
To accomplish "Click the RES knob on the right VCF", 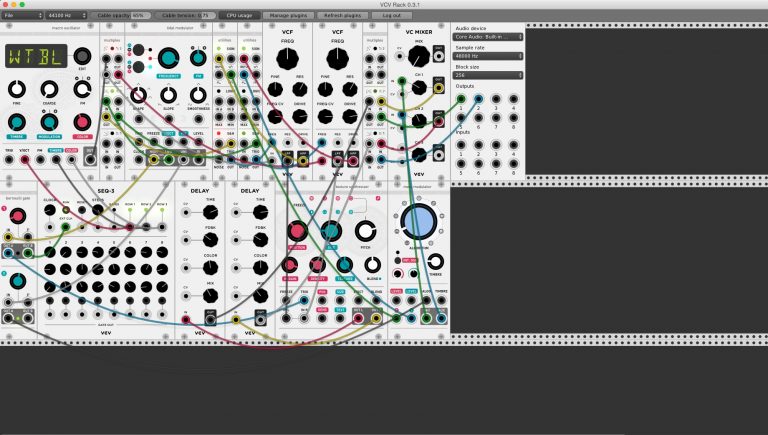I will point(350,89).
